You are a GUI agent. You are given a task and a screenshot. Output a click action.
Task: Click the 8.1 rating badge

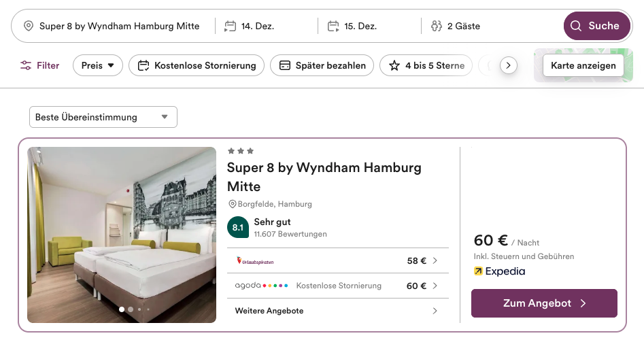pyautogui.click(x=238, y=228)
